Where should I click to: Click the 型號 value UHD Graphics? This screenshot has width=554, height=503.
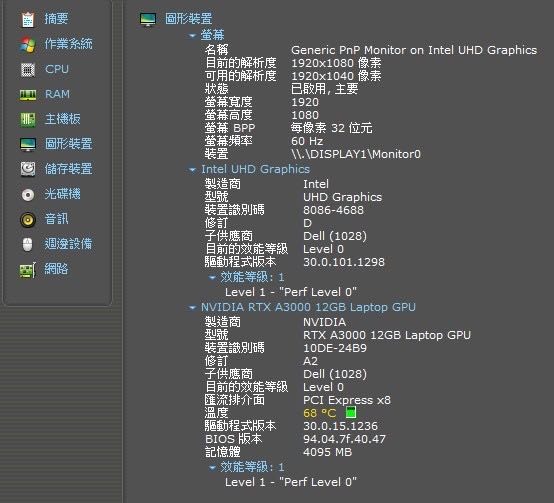[x=343, y=197]
